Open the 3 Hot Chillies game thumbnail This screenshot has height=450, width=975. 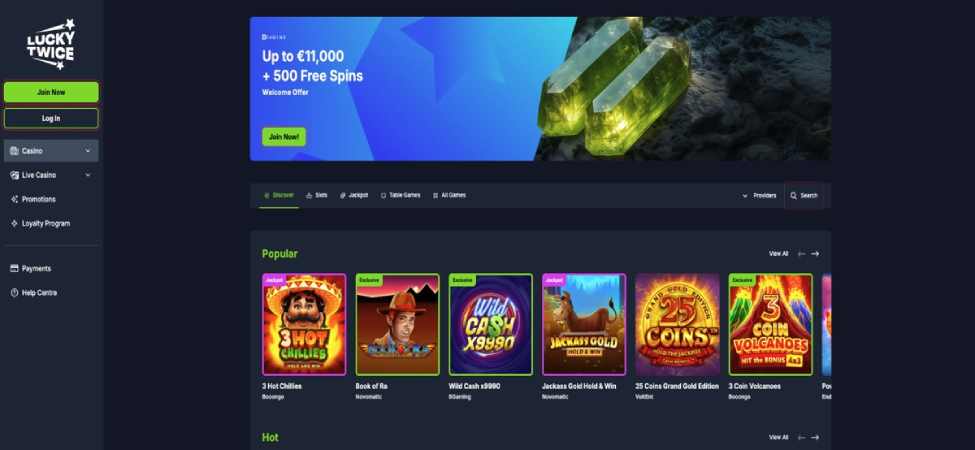click(304, 324)
